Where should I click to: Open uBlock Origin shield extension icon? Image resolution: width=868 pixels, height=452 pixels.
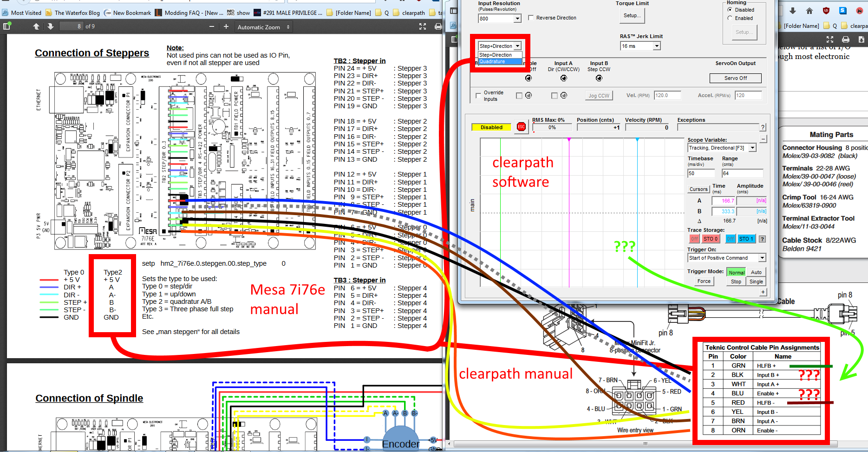(826, 11)
